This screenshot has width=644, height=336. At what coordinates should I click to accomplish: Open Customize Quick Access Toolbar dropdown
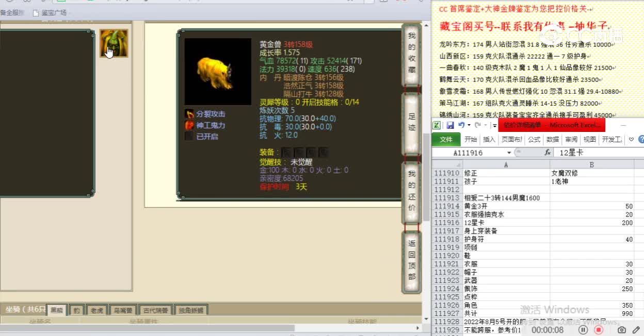494,126
